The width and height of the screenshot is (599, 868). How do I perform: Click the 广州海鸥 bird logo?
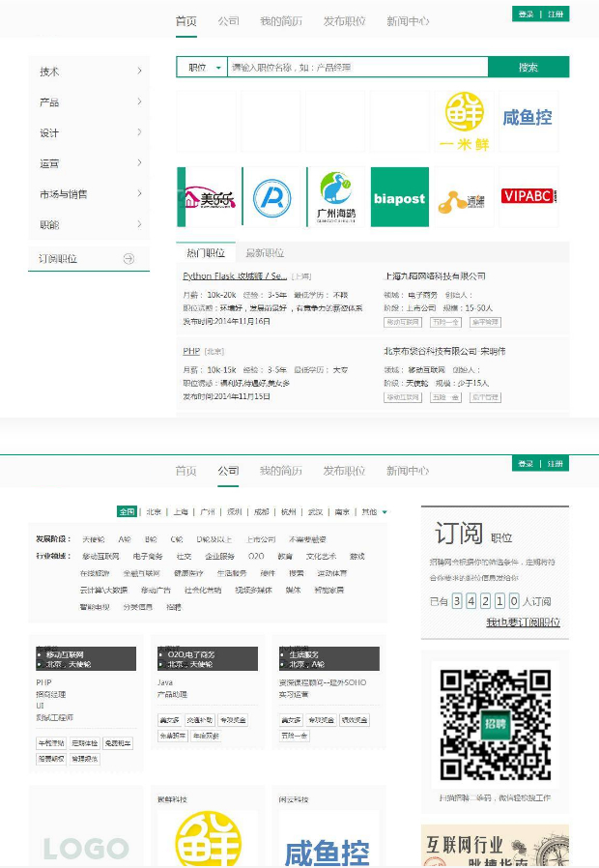(338, 197)
